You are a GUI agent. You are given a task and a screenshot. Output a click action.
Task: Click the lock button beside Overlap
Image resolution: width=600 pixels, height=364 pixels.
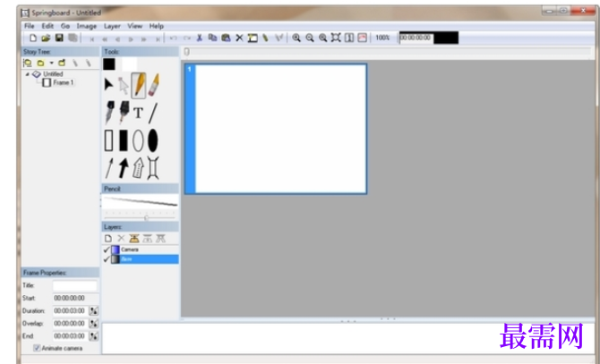point(94,324)
